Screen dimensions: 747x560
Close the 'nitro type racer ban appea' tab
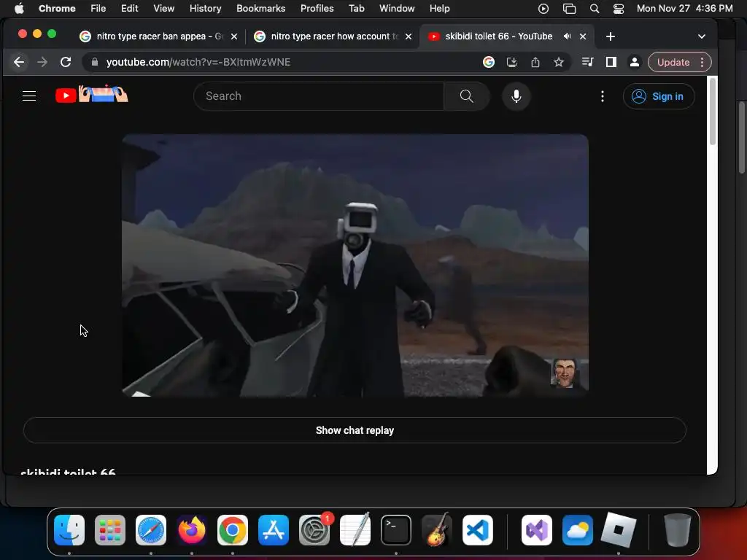click(x=234, y=36)
